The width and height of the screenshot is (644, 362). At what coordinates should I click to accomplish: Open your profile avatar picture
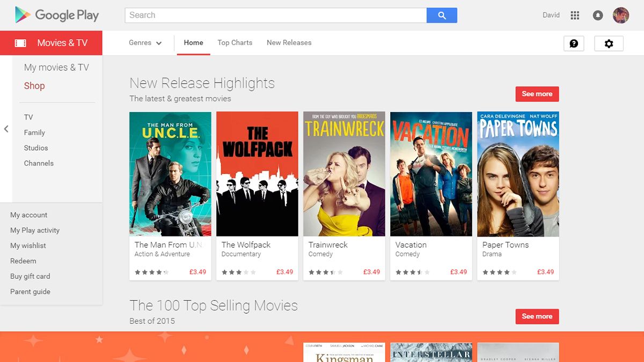point(621,15)
